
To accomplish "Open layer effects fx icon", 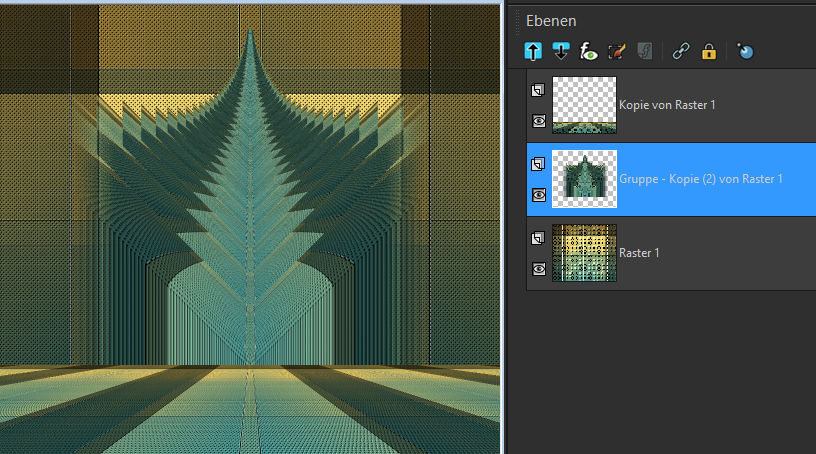I will coord(589,52).
